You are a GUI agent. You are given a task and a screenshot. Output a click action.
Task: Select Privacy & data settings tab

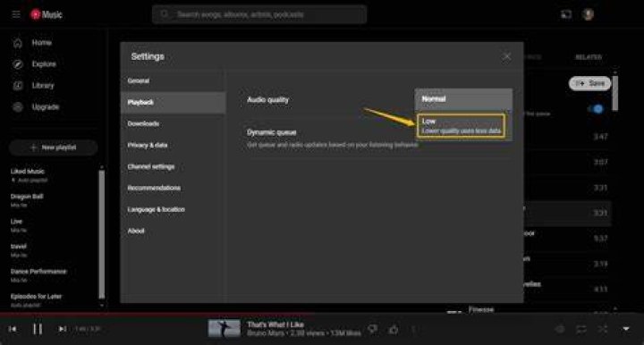[173, 145]
